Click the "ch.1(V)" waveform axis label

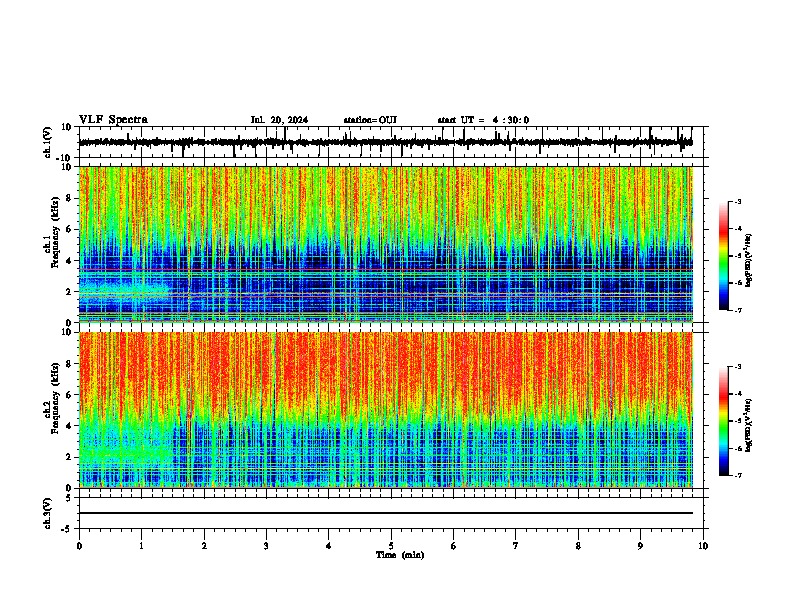[48, 142]
